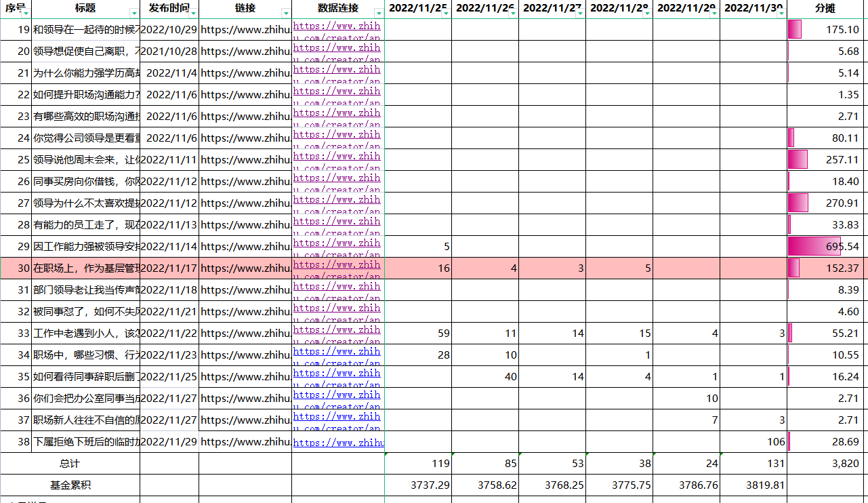Open the 数据连接 hyperlink in row 36
868x503 pixels.
coord(337,399)
